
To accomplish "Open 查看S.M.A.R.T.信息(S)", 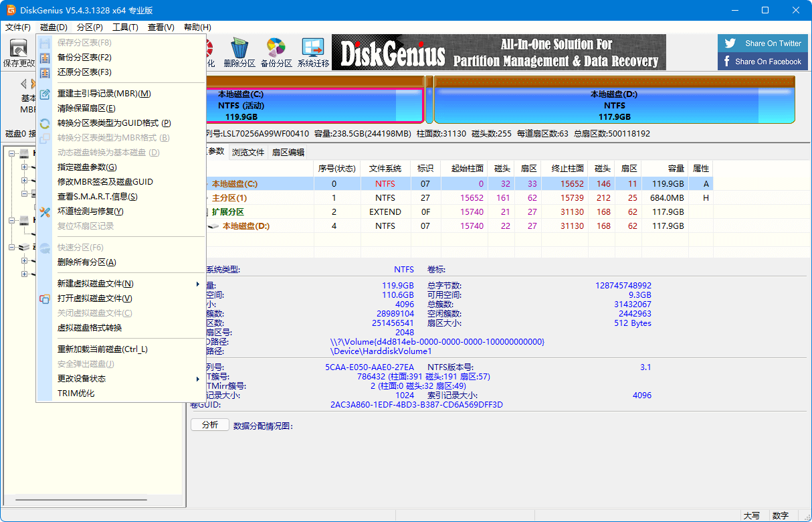I will tap(120, 197).
